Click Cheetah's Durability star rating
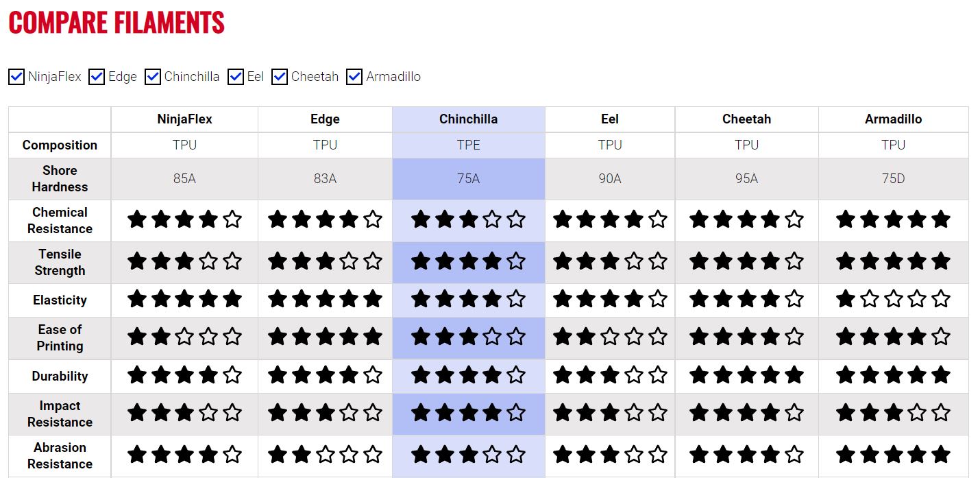The height and width of the screenshot is (478, 980). pyautogui.click(x=746, y=375)
